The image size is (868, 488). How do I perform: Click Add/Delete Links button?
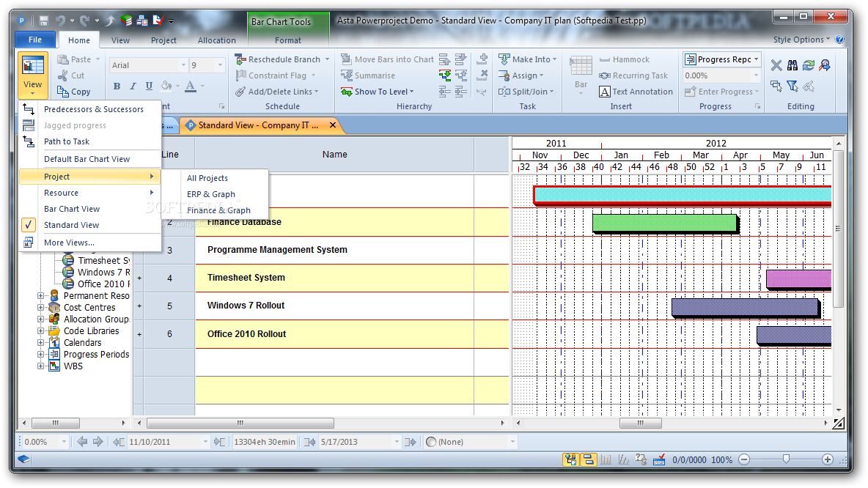(277, 92)
